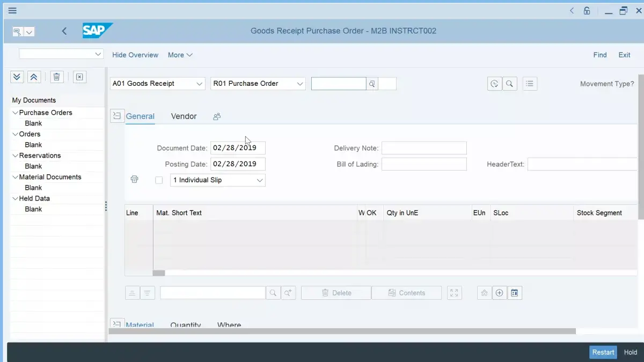This screenshot has width=644, height=362.
Task: Click the calendar icon below the item table
Action: pos(515,293)
